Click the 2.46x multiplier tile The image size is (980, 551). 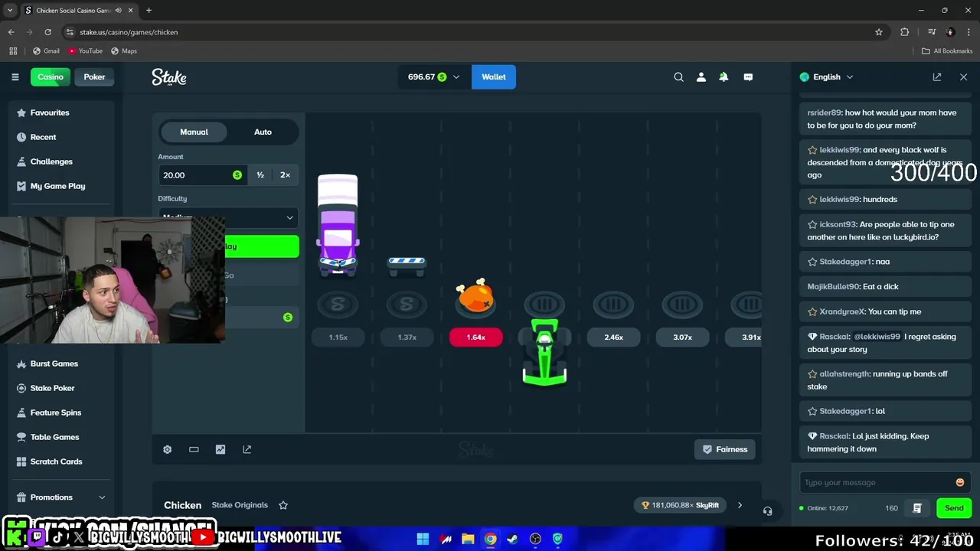click(613, 337)
